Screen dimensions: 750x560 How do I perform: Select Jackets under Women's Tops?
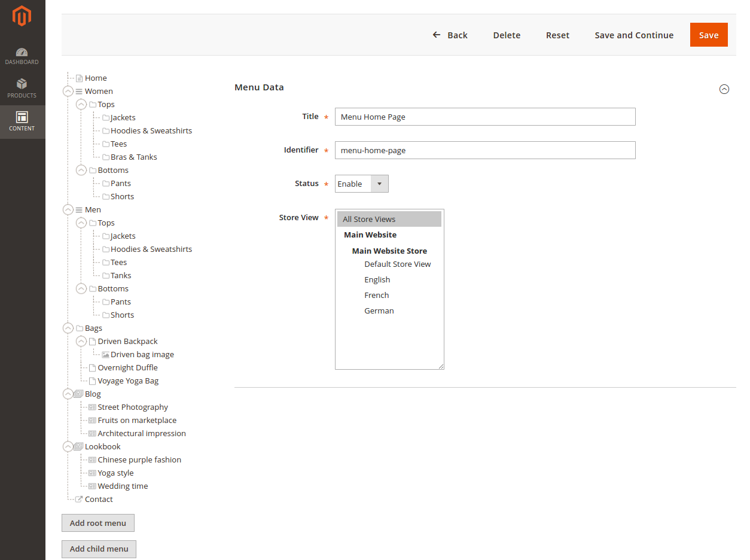123,118
